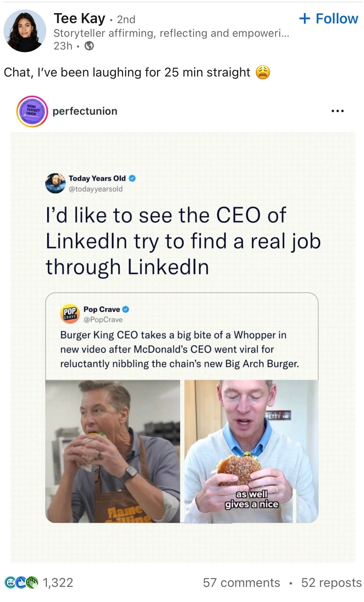Click Today Years Old verified badge
The height and width of the screenshot is (602, 364).
click(x=132, y=178)
